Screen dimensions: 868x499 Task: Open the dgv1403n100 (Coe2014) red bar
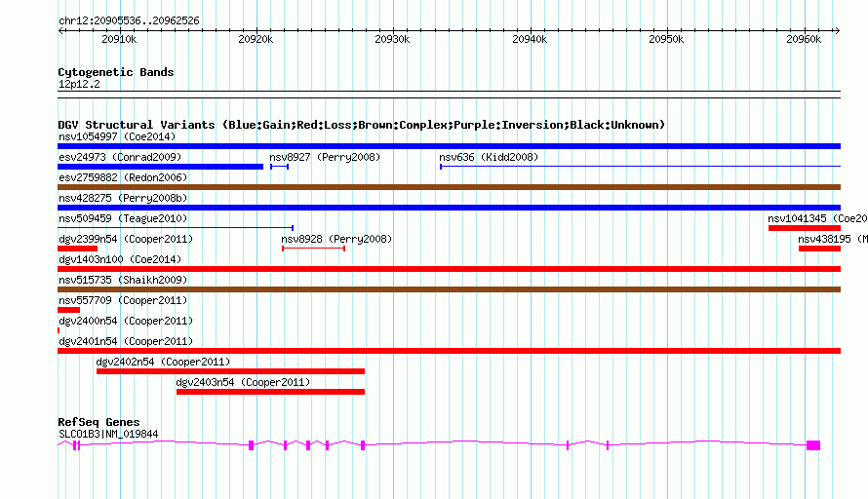(449, 269)
